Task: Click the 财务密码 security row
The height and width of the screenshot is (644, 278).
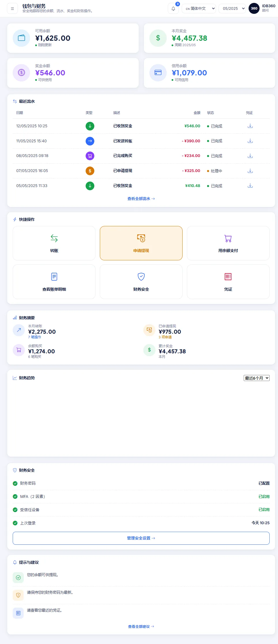Action: tap(141, 483)
